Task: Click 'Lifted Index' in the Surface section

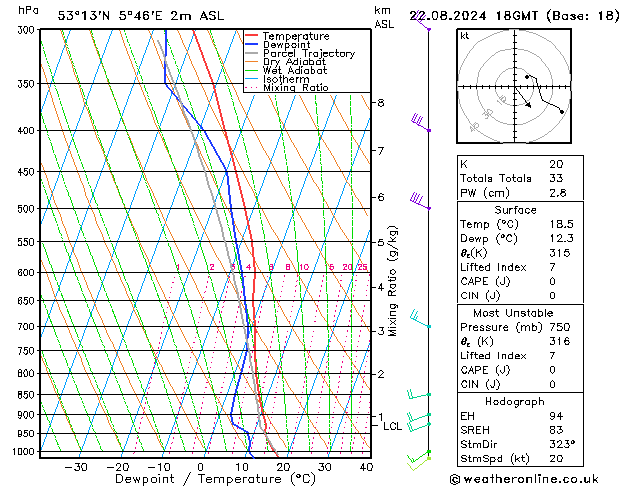Action: pos(493,267)
